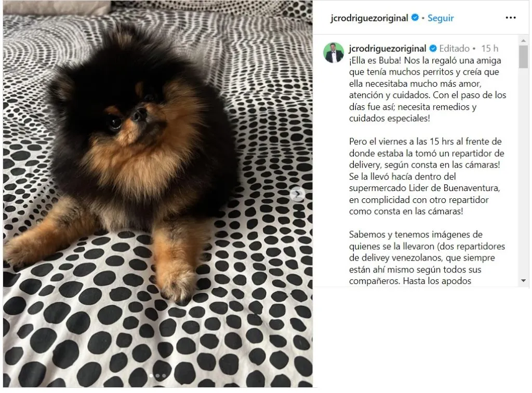
Task: Click the caption scrollbar up arrow
Action: (x=523, y=40)
